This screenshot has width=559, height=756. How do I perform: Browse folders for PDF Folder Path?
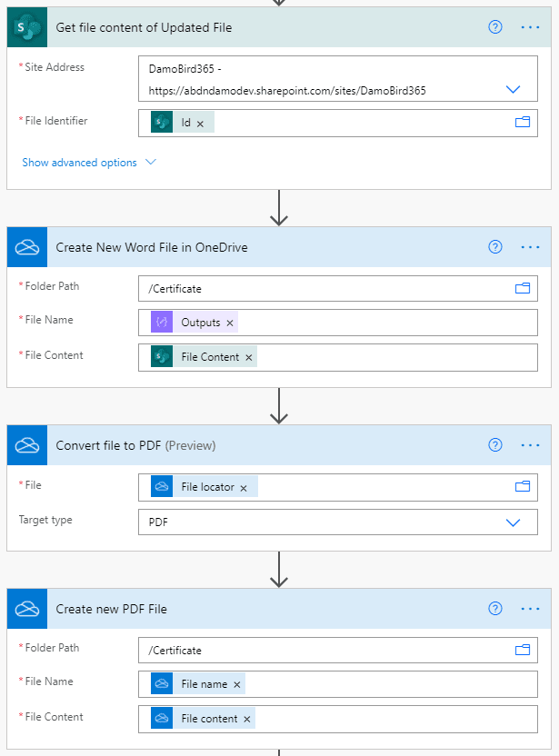[523, 650]
